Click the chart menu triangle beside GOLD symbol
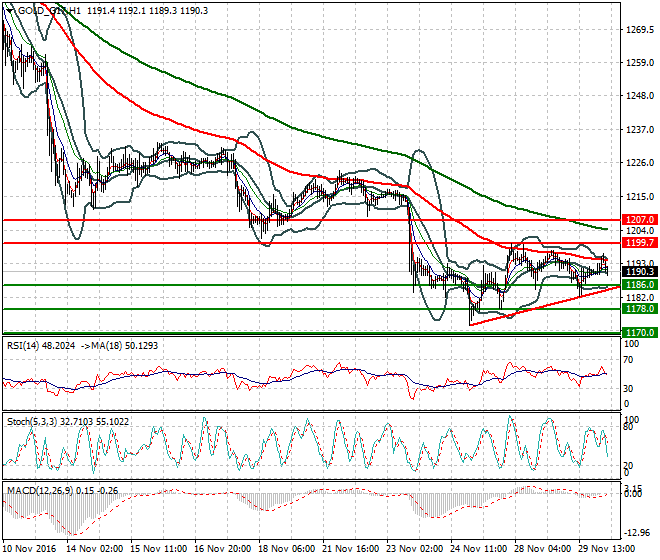This screenshot has width=660, height=560. (9, 10)
